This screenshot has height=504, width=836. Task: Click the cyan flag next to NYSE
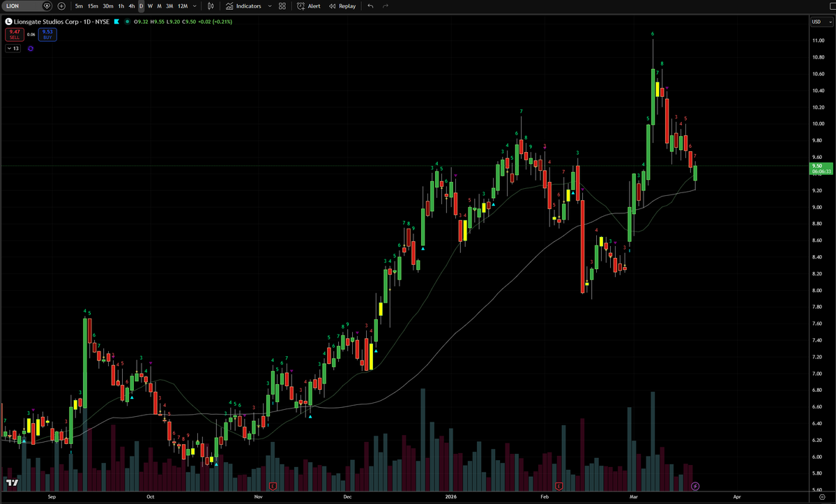[x=116, y=22]
